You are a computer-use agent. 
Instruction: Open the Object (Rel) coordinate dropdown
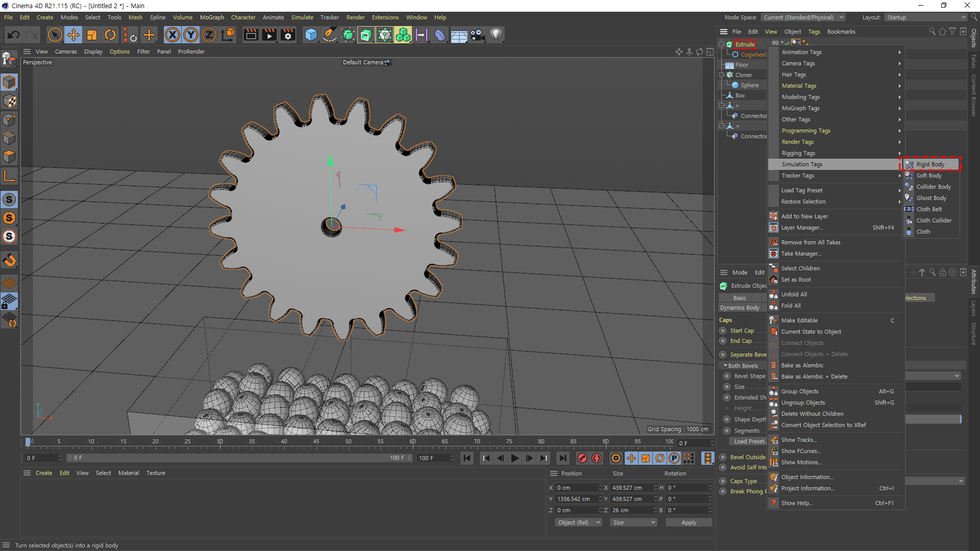click(x=578, y=522)
